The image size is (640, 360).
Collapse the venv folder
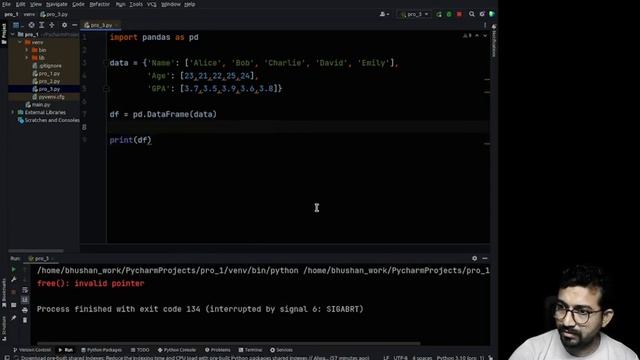coord(20,42)
